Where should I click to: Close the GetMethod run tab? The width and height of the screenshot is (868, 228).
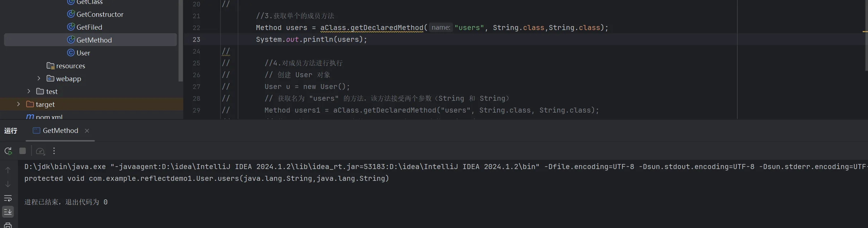[87, 131]
